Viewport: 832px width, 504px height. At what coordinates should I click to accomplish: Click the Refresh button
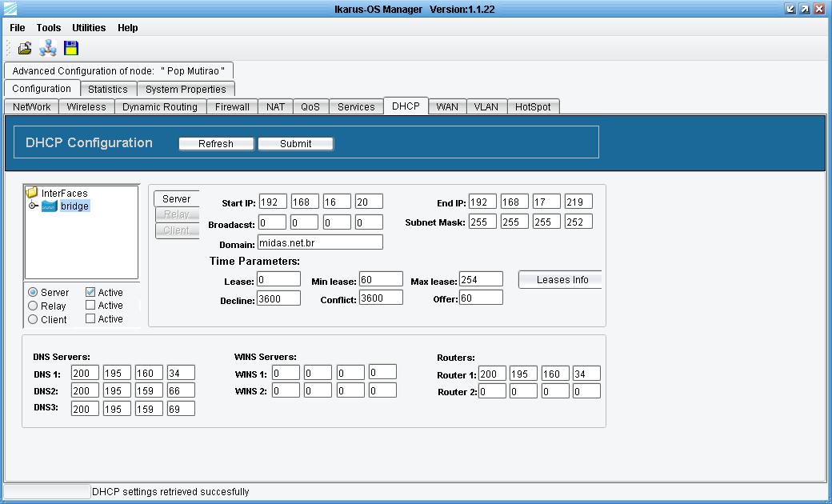(216, 144)
